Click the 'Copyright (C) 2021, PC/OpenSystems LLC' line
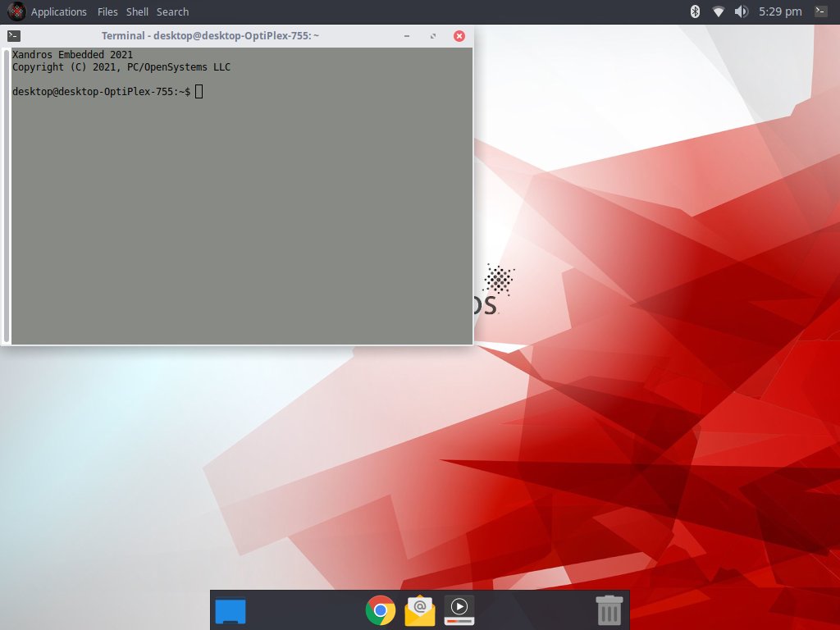840x630 pixels. (121, 67)
